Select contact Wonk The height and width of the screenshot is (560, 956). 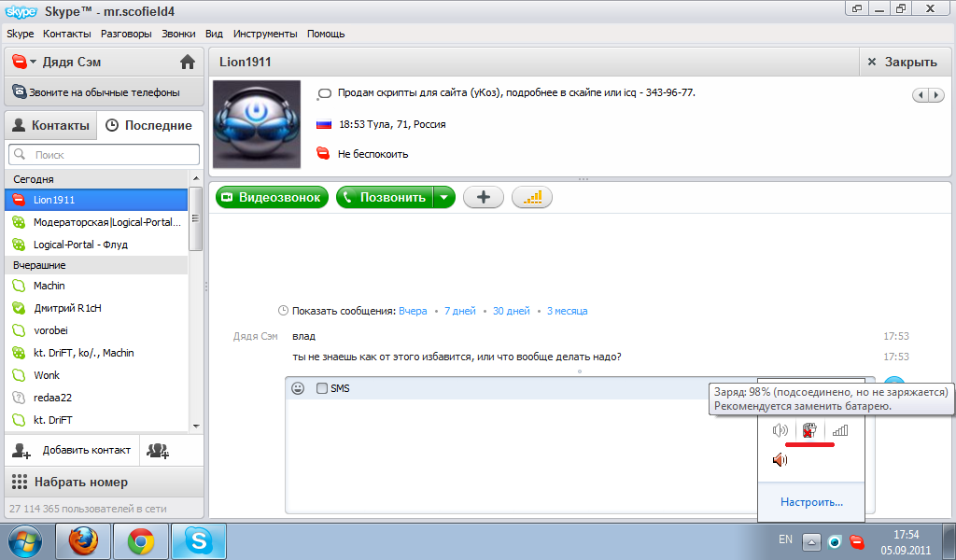[x=96, y=375]
